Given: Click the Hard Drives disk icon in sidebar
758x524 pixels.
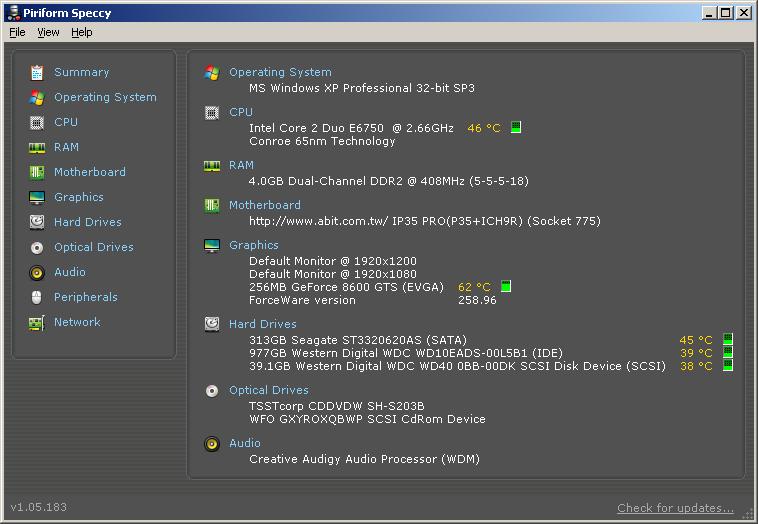Looking at the screenshot, I should [x=37, y=222].
